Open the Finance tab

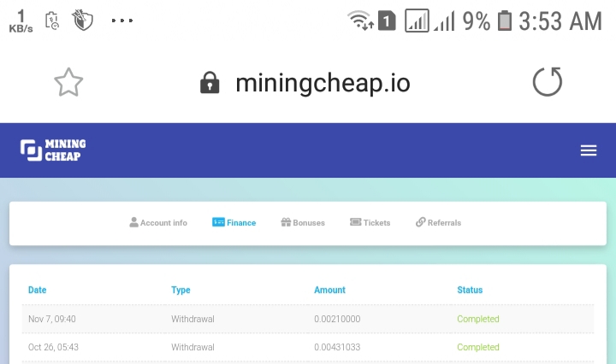tap(234, 222)
